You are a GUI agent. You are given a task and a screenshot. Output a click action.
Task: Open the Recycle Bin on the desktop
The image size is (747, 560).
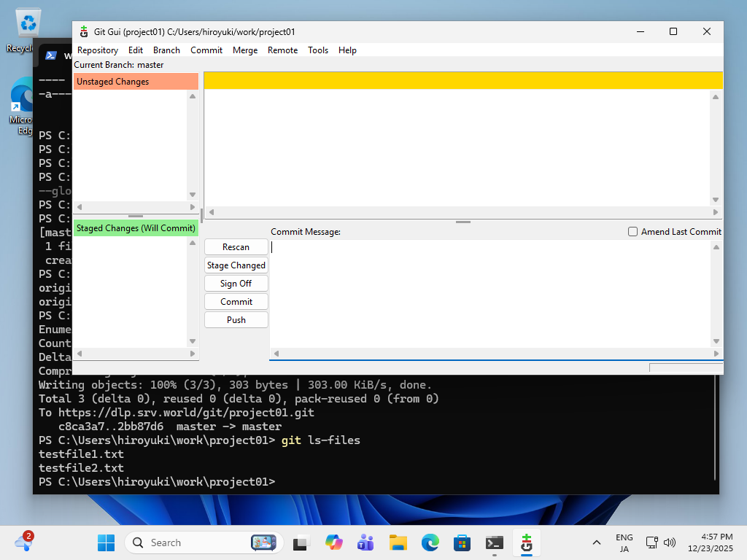27,22
